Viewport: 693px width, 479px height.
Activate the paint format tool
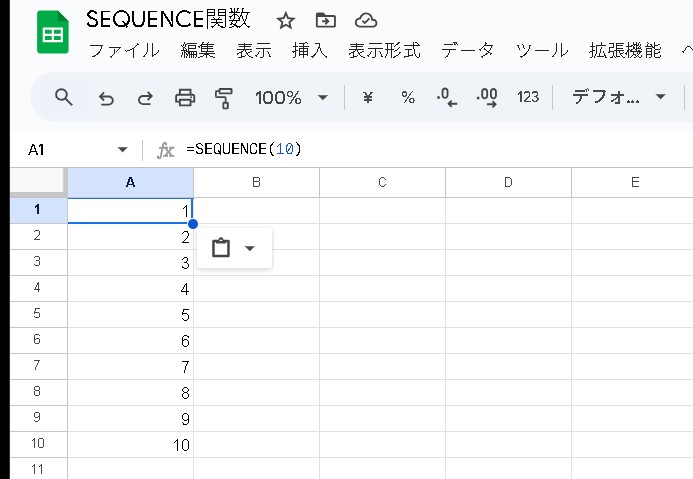coord(224,97)
